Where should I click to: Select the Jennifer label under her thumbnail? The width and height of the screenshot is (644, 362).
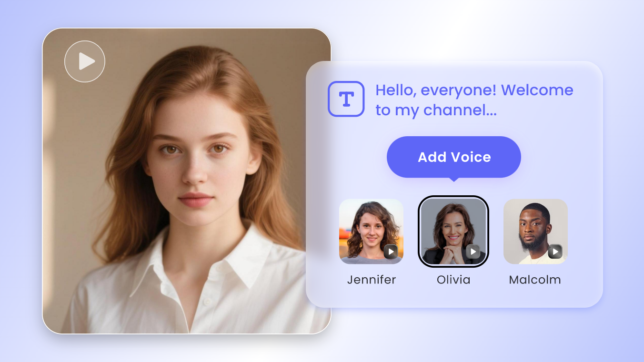[x=371, y=280]
